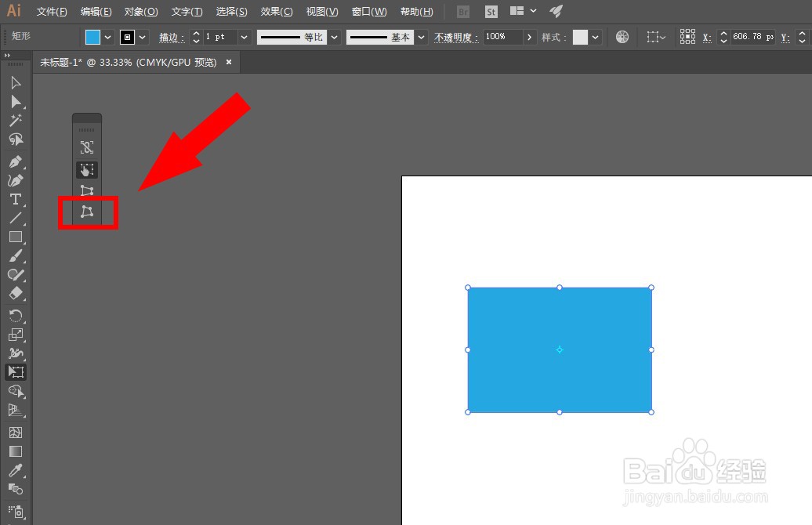
Task: Open the 窗口(W) menu
Action: [x=368, y=12]
